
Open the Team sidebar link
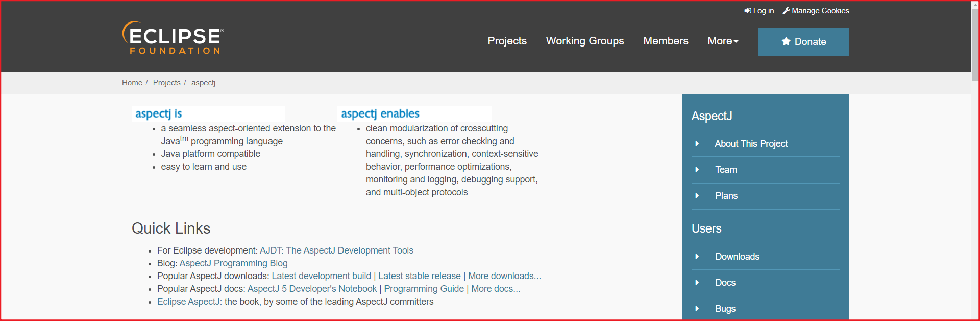click(x=726, y=170)
